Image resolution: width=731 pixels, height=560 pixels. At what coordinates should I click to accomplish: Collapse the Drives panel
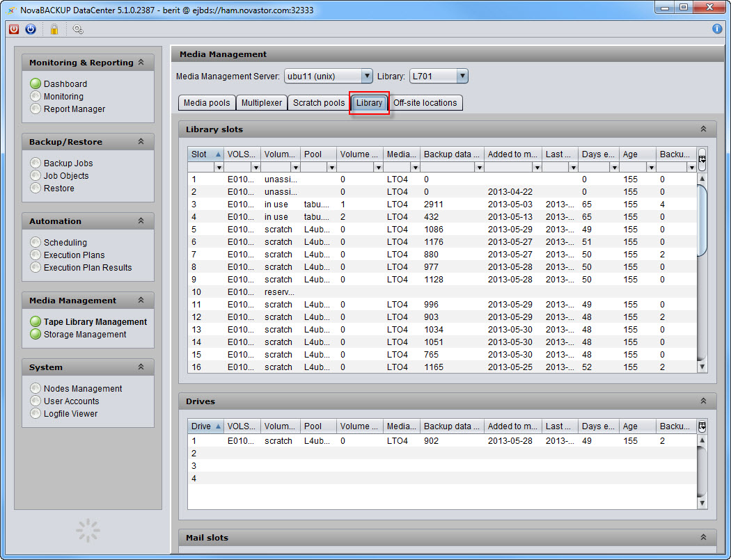703,401
